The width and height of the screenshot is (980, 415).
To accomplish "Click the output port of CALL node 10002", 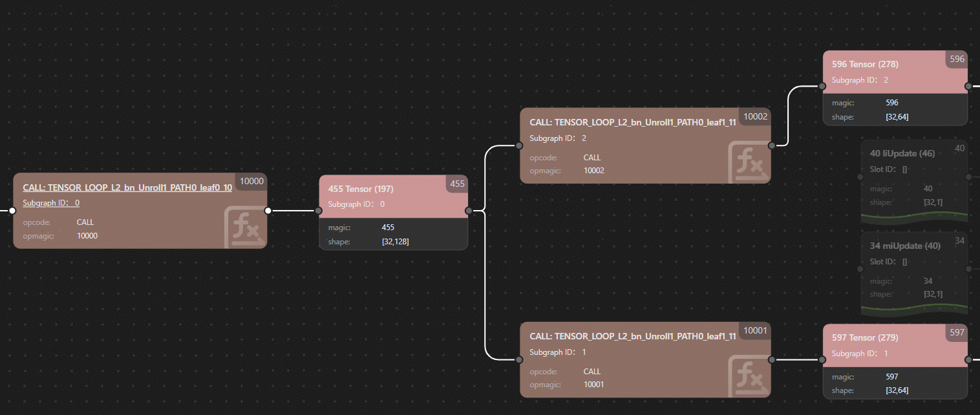I will pos(771,146).
